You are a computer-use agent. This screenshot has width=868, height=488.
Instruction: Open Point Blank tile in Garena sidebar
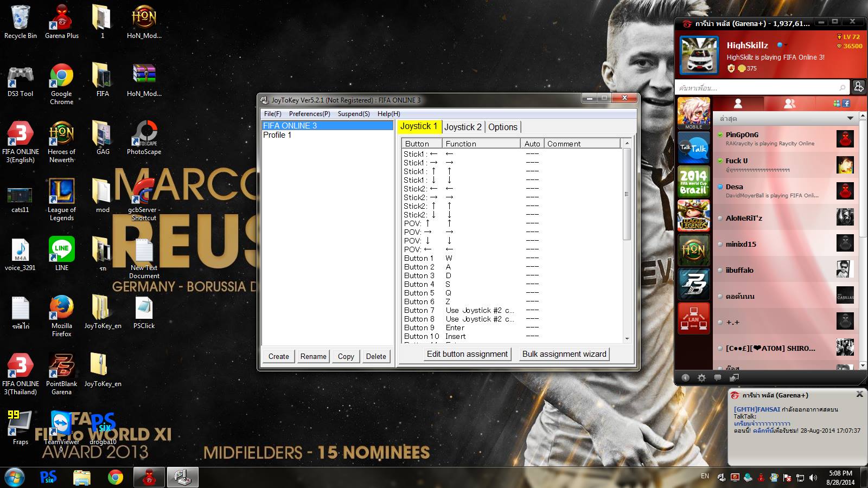pos(693,284)
